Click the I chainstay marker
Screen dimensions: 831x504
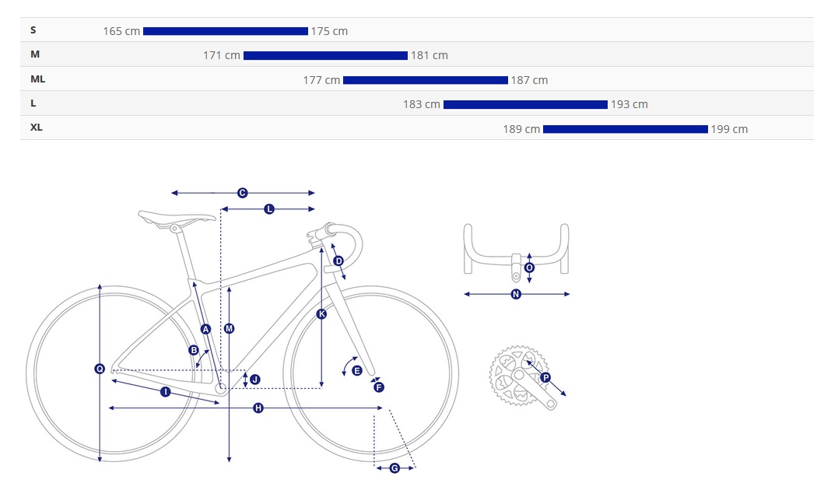[x=166, y=392]
